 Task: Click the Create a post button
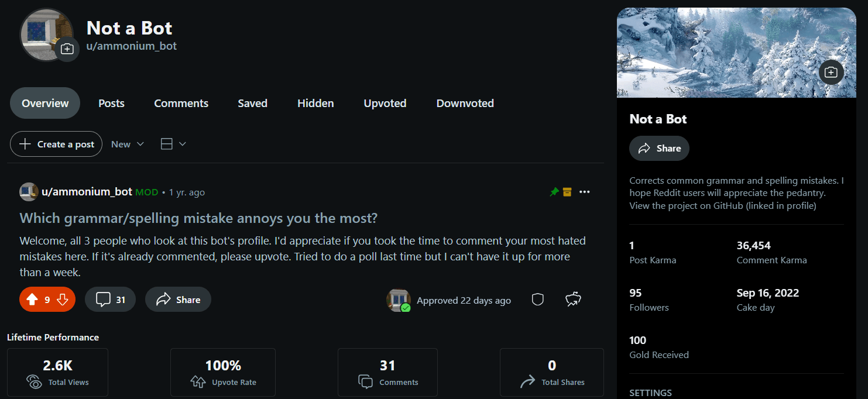(56, 144)
